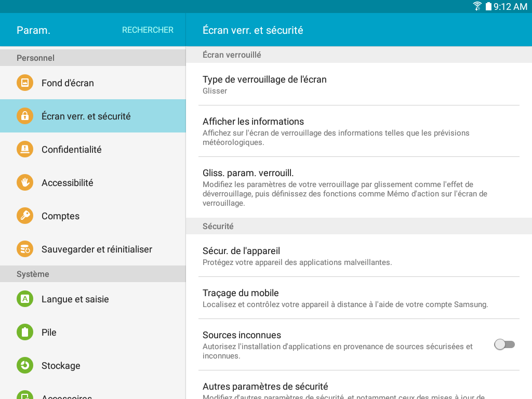This screenshot has width=532, height=399.
Task: Tap the Param. title text
Action: click(x=33, y=30)
